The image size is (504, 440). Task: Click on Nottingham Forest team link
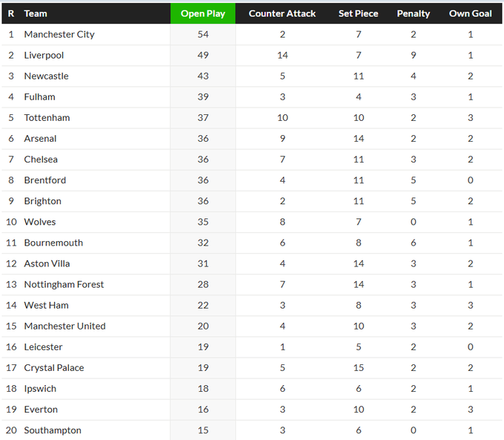64,284
